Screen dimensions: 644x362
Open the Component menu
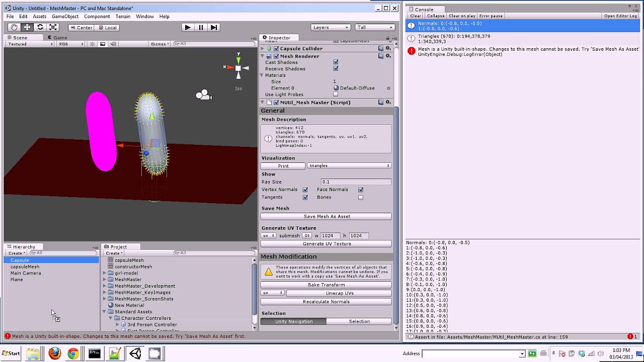(x=97, y=17)
